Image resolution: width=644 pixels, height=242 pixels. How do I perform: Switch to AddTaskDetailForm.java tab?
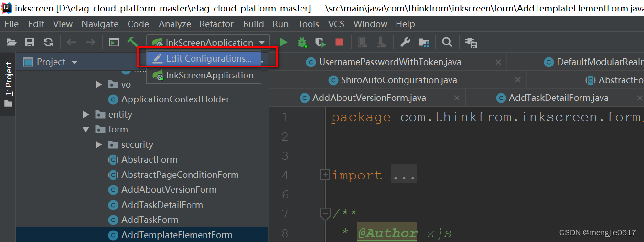click(558, 98)
